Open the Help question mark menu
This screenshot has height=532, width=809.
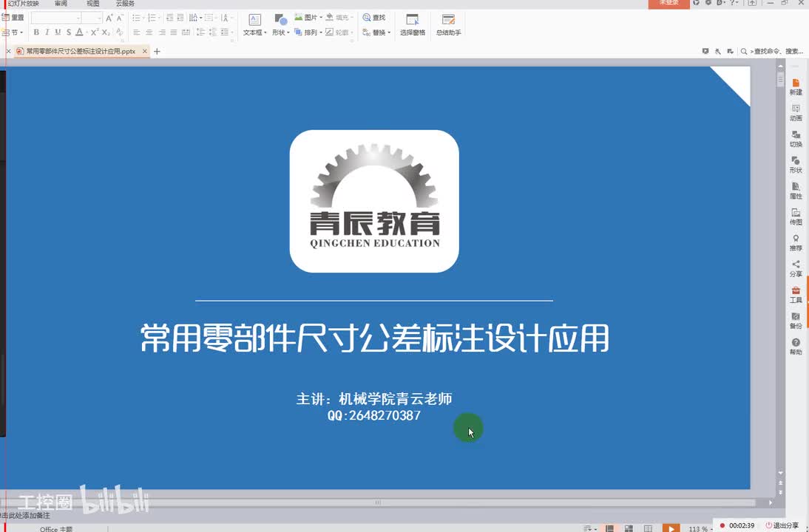[x=734, y=3]
